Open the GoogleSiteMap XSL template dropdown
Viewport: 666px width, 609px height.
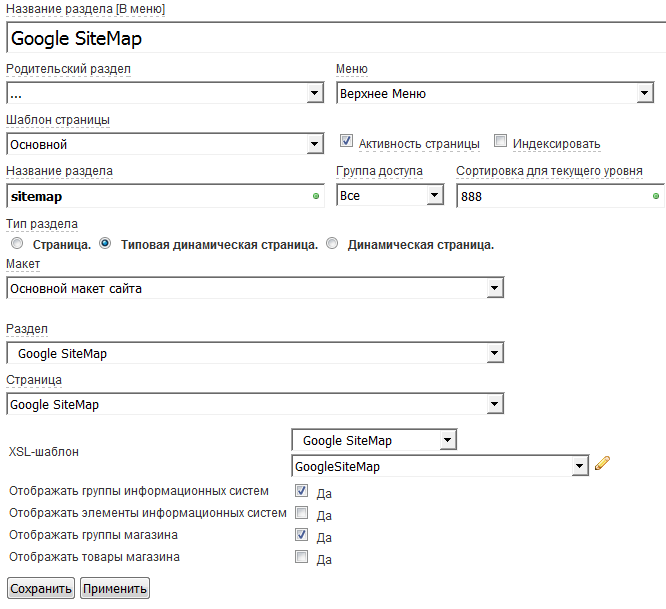click(439, 467)
